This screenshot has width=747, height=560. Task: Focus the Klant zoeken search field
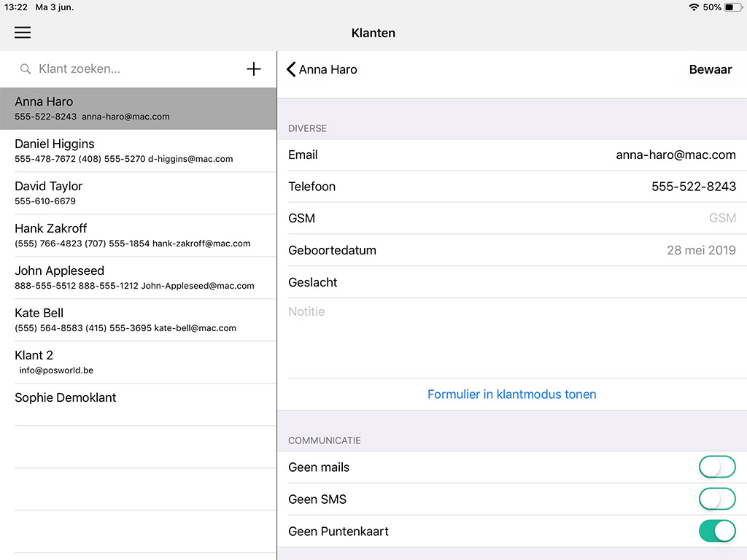tap(128, 69)
